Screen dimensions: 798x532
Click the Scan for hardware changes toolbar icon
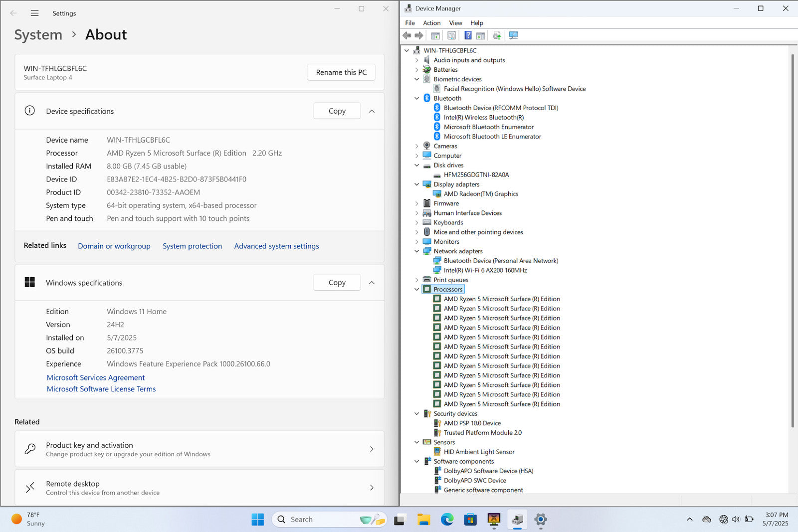tap(513, 35)
